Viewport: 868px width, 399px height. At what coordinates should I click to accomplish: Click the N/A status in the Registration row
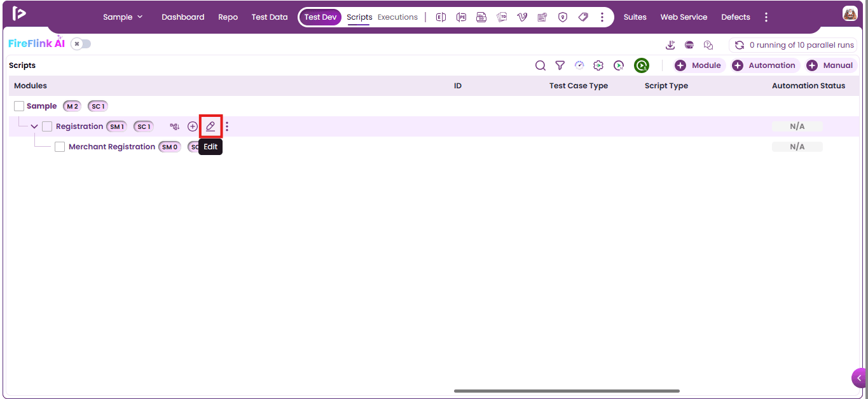(797, 126)
